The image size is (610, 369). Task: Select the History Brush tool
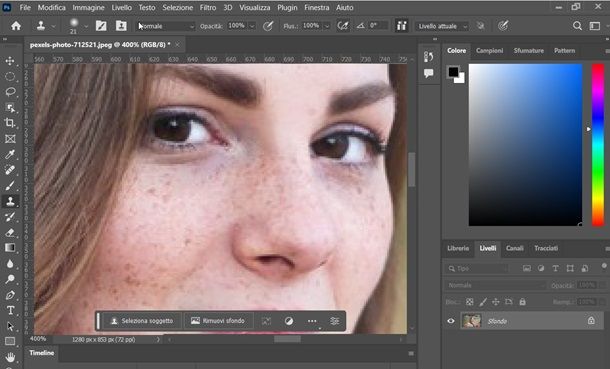(10, 217)
